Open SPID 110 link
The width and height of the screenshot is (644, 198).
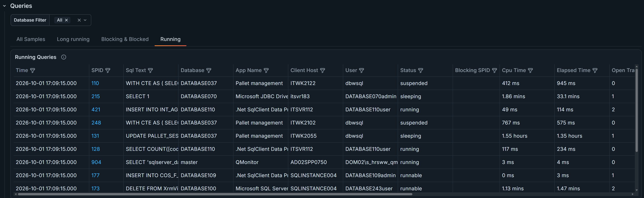click(95, 83)
